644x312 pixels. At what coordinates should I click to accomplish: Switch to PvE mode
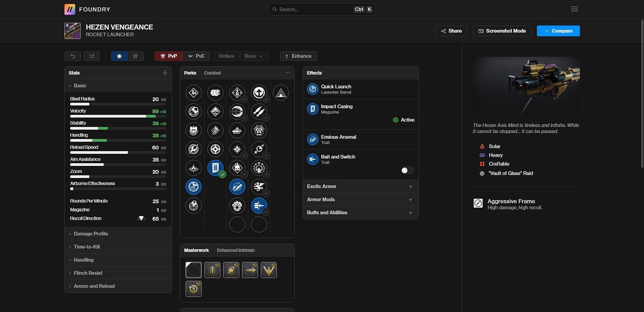pos(197,56)
